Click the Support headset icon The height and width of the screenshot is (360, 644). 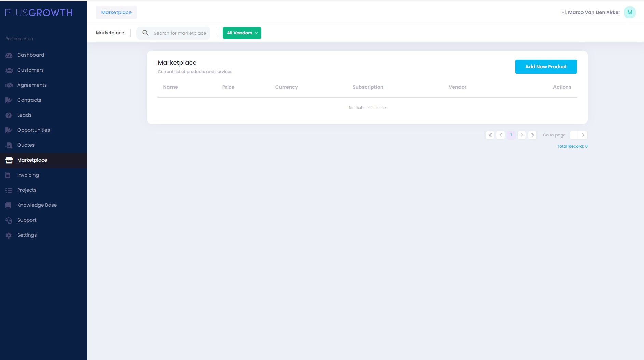coord(9,220)
